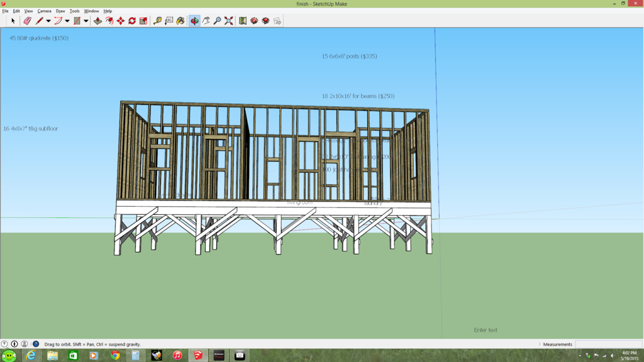644x362 pixels.
Task: Select the Text label tool
Action: 169,21
